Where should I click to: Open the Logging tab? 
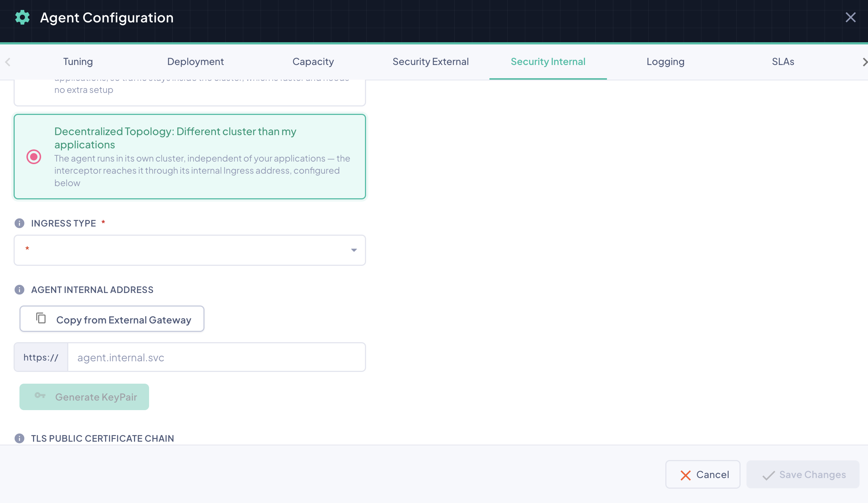[666, 62]
